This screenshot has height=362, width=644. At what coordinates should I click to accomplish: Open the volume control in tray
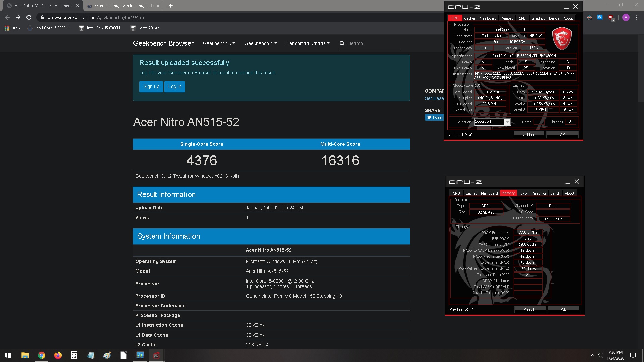(600, 355)
